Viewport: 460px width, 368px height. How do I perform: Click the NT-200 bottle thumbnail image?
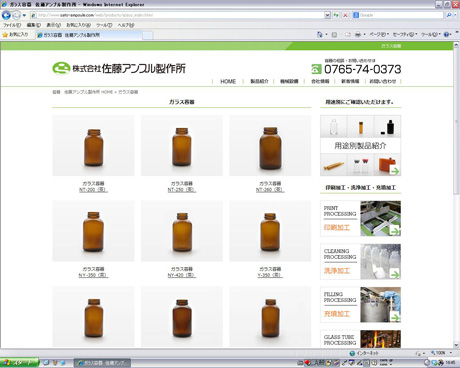click(93, 146)
